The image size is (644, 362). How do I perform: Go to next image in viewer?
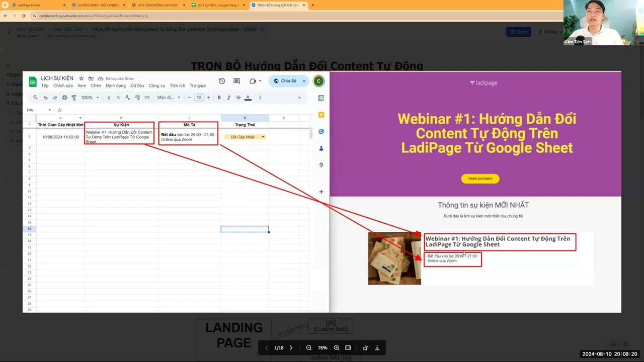pyautogui.click(x=291, y=348)
